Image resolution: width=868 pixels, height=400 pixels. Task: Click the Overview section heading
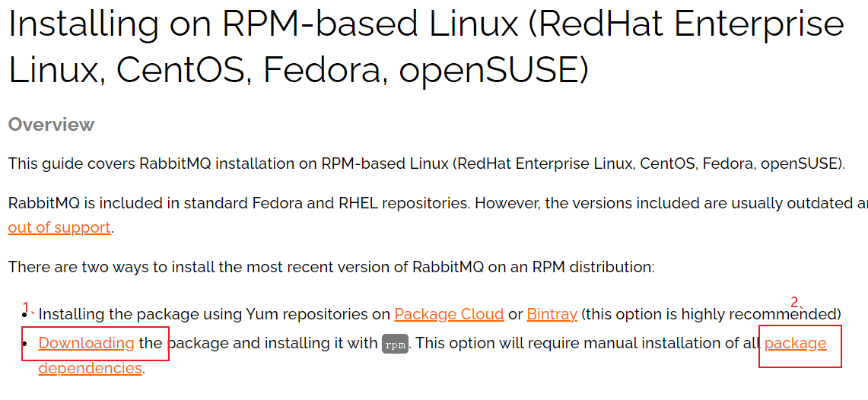point(51,125)
